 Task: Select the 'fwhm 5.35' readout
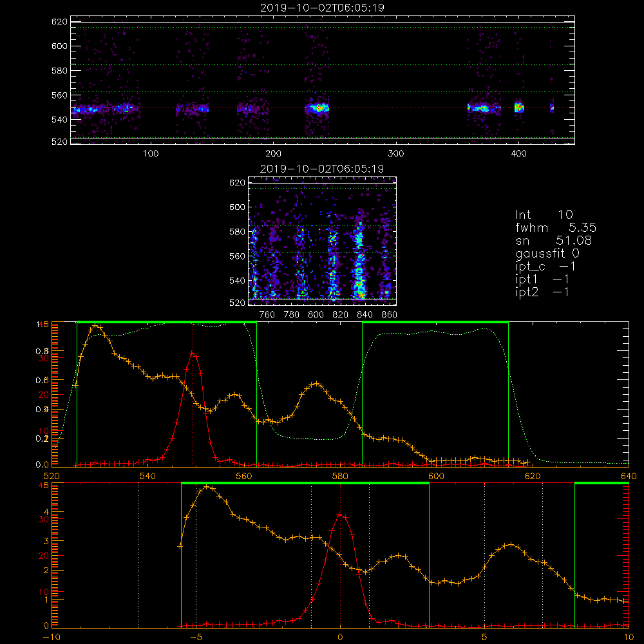coord(556,227)
